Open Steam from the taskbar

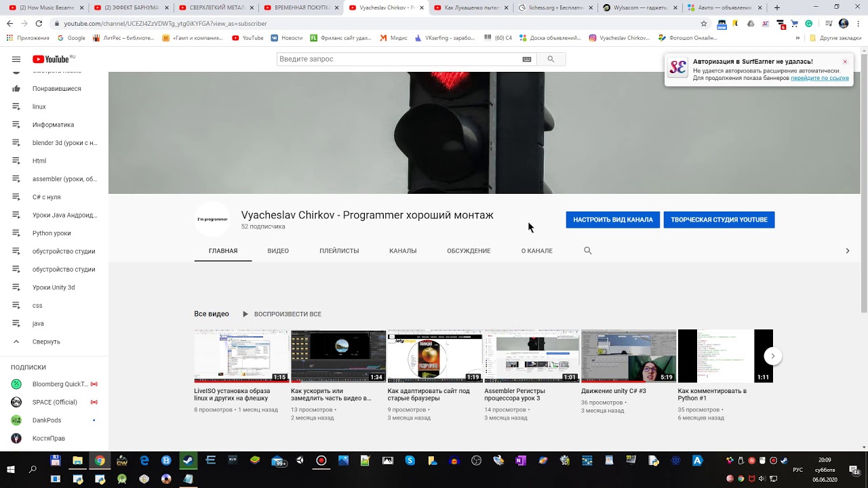pyautogui.click(x=189, y=461)
